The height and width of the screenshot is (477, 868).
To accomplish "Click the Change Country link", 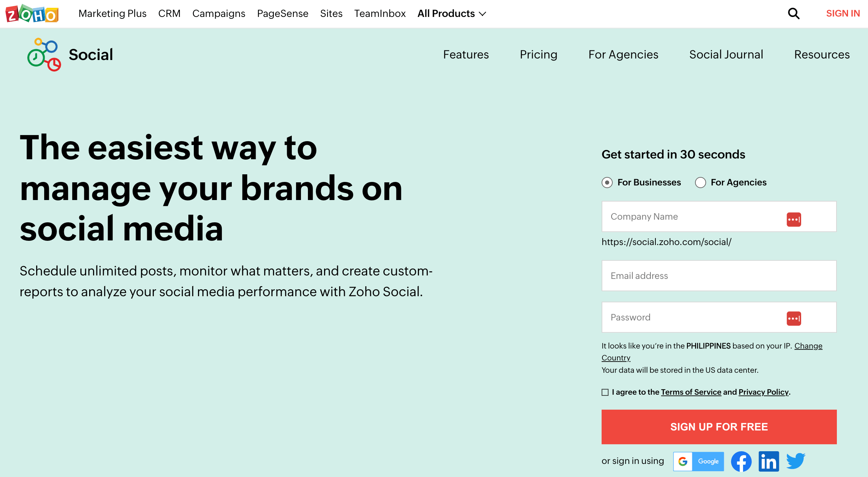I will [808, 346].
